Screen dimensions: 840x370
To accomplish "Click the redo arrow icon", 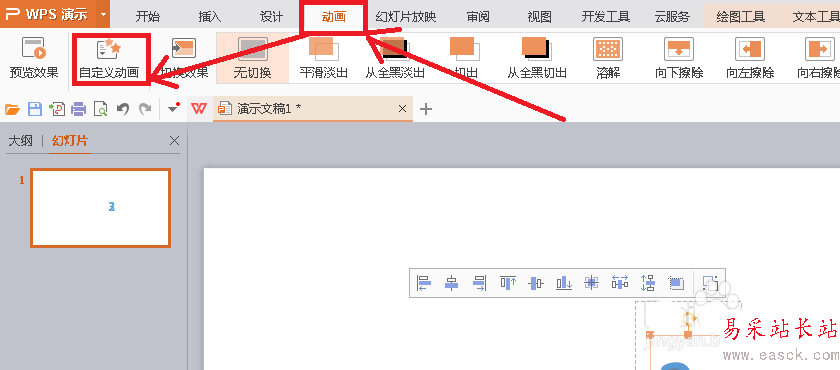I will click(x=145, y=109).
